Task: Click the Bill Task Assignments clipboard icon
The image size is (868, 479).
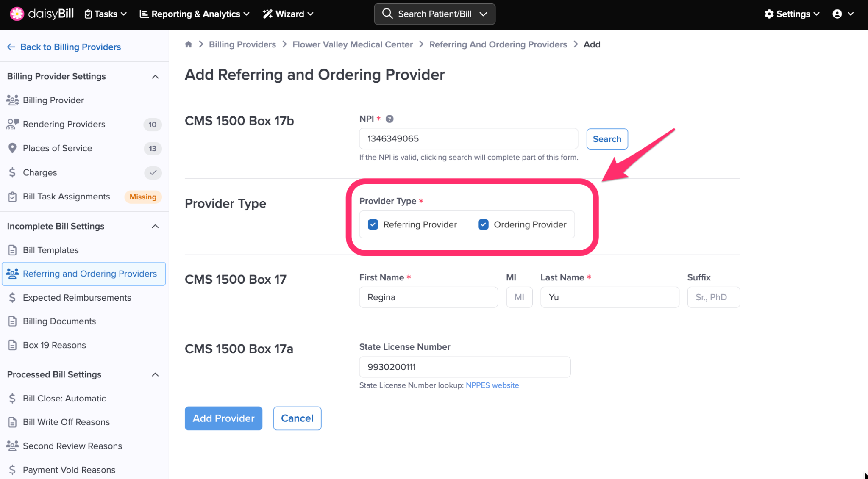Action: tap(12, 197)
